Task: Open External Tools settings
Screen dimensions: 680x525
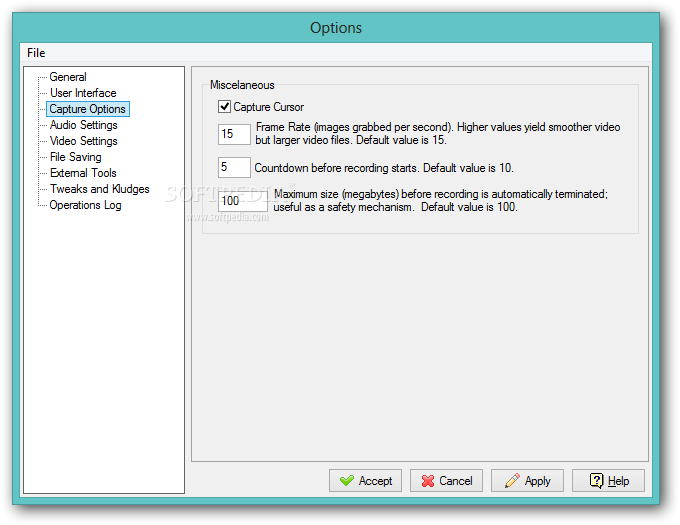Action: coord(83,173)
